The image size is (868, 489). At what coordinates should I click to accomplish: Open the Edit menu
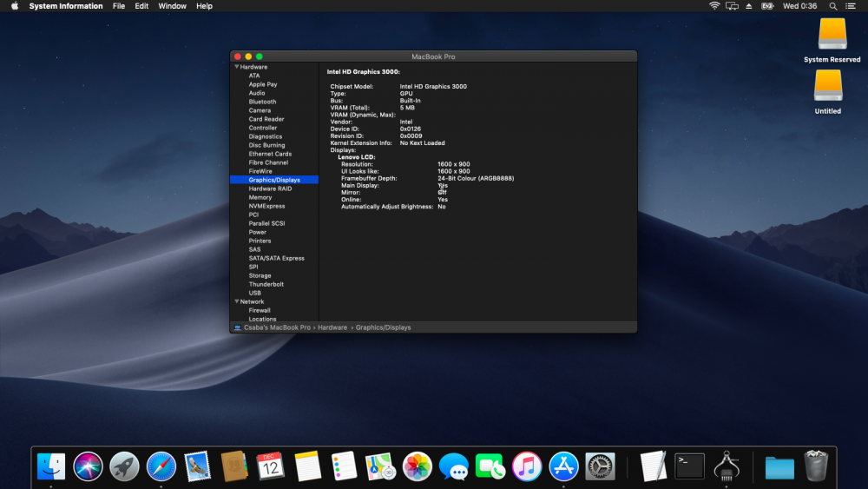tap(141, 6)
